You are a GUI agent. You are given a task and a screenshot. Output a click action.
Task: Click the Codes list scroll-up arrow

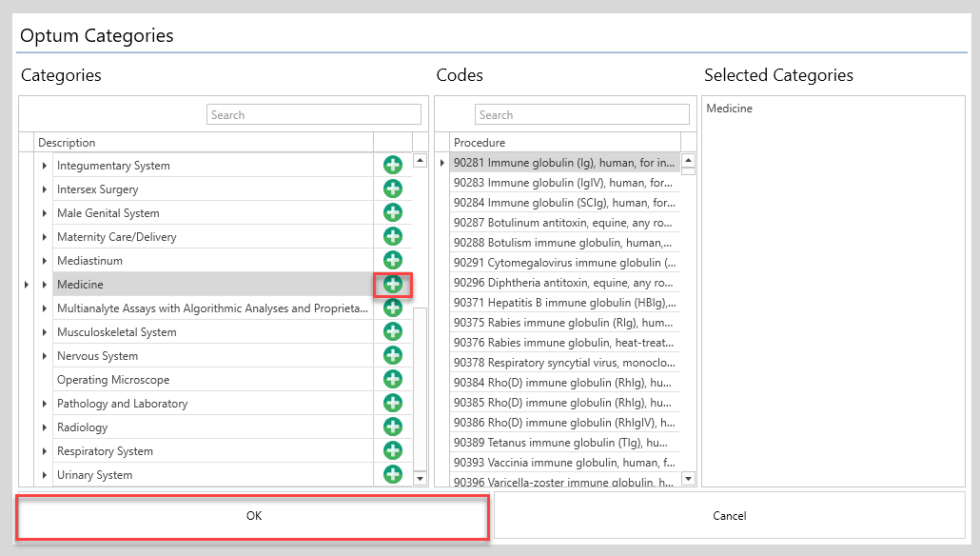pos(688,161)
